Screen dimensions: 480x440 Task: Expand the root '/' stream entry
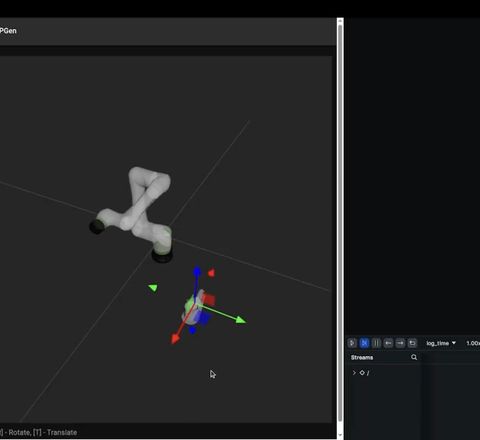pyautogui.click(x=354, y=373)
